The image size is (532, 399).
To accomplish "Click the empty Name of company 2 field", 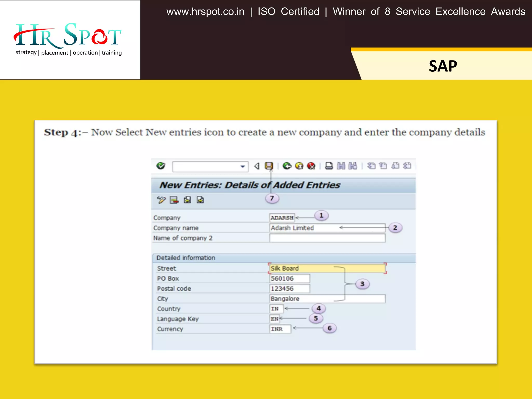I will coord(327,238).
